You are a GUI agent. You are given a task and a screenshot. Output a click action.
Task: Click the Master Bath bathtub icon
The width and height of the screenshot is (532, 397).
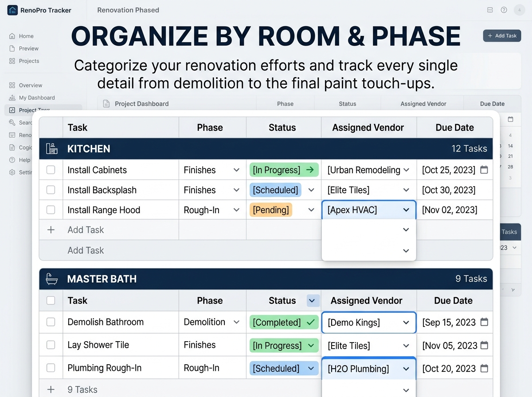point(51,279)
